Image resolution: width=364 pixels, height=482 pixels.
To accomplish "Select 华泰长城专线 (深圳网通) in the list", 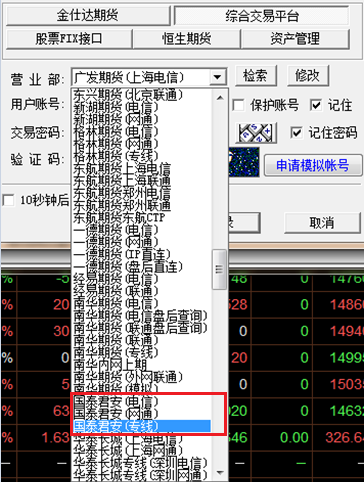I will [142, 475].
